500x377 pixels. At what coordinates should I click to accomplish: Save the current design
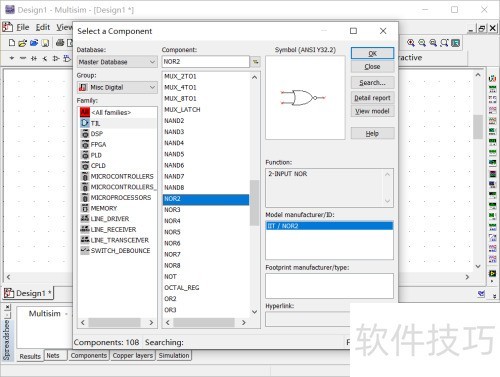(45, 43)
